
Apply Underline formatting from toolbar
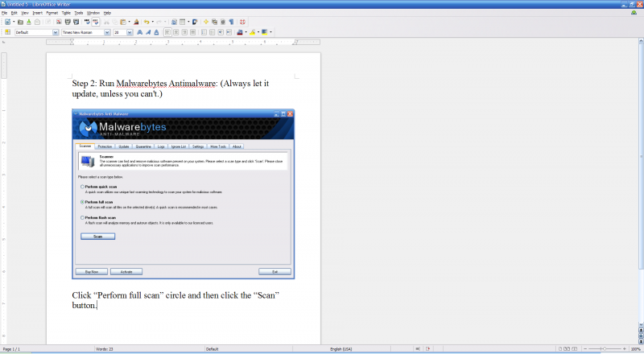(156, 32)
